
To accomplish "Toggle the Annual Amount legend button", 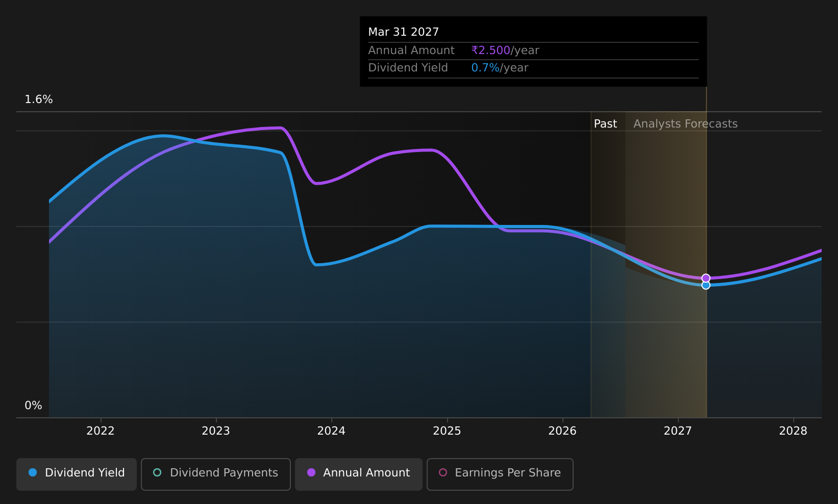I will [359, 474].
